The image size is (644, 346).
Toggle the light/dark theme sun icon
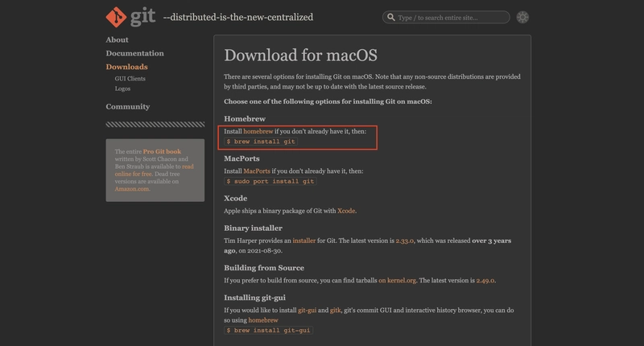[x=522, y=17]
